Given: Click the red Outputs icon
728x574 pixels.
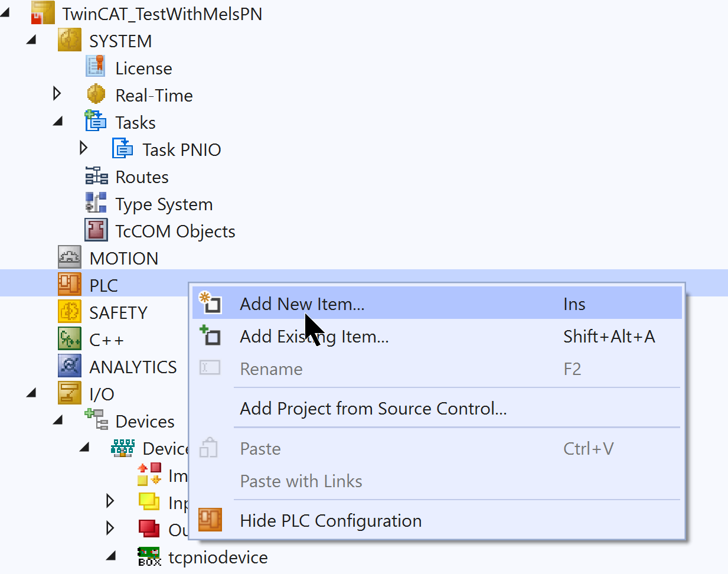Looking at the screenshot, I should [149, 529].
